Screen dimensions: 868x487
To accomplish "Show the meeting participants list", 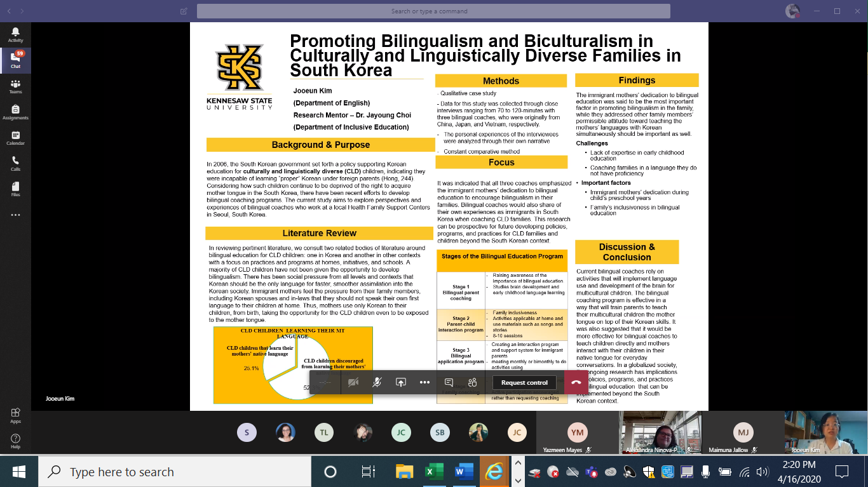I will (472, 382).
